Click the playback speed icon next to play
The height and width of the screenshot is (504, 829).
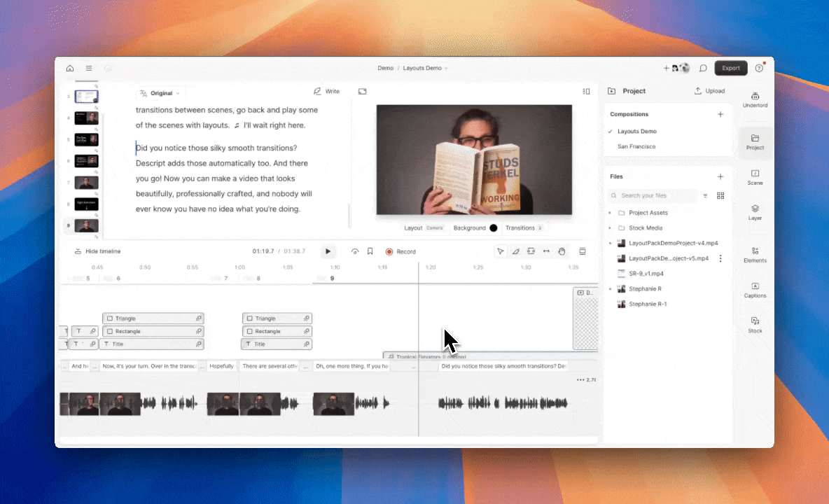click(355, 251)
